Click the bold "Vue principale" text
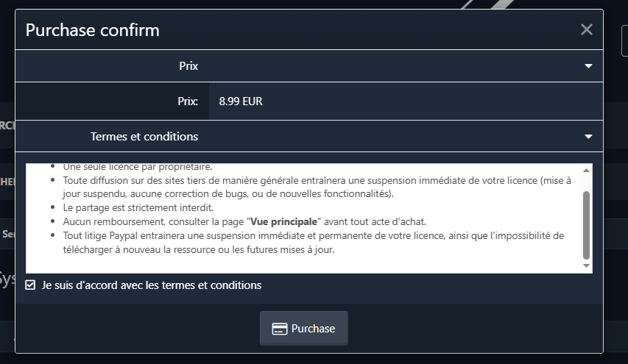 click(283, 221)
